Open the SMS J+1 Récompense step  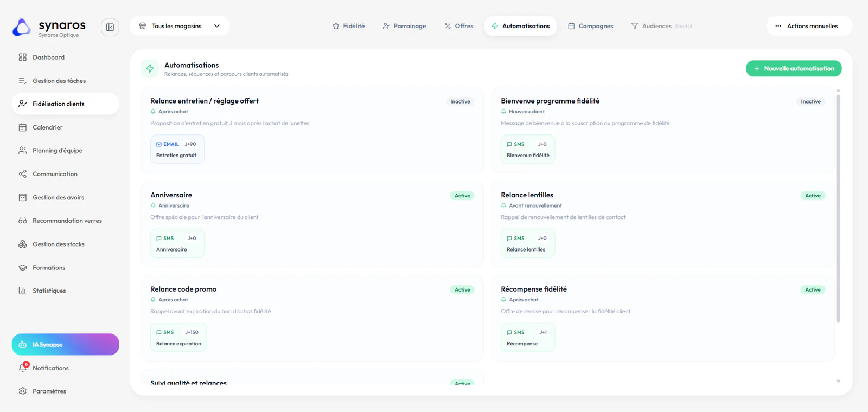(528, 338)
